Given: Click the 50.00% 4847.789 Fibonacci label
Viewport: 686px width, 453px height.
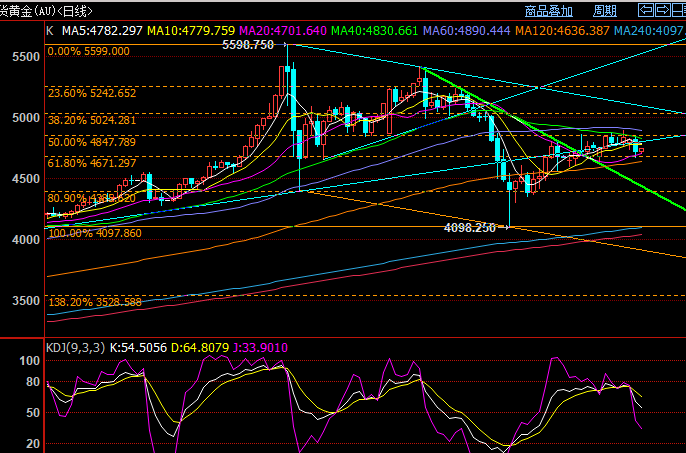Looking at the screenshot, I should click(92, 142).
